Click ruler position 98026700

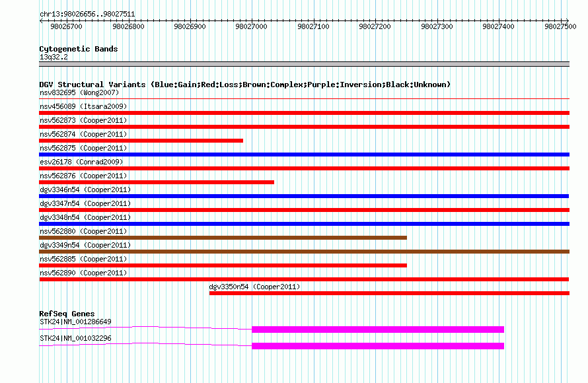click(x=66, y=26)
